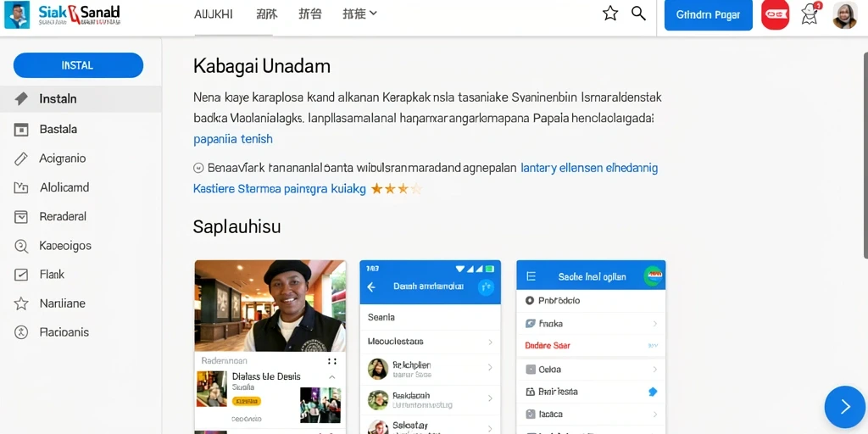Expand the top navigation dropdown with chevron

(x=359, y=14)
